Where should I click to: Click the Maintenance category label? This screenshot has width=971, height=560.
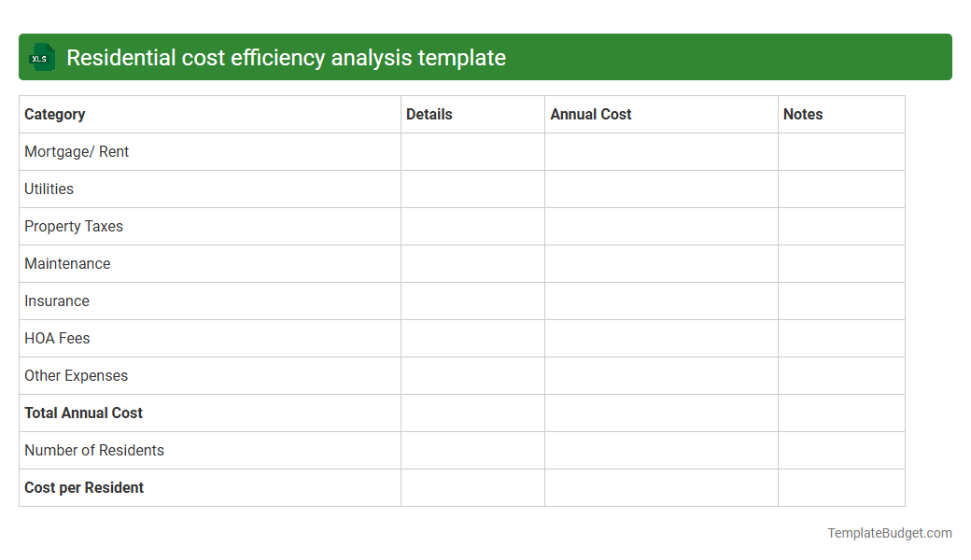(x=67, y=263)
